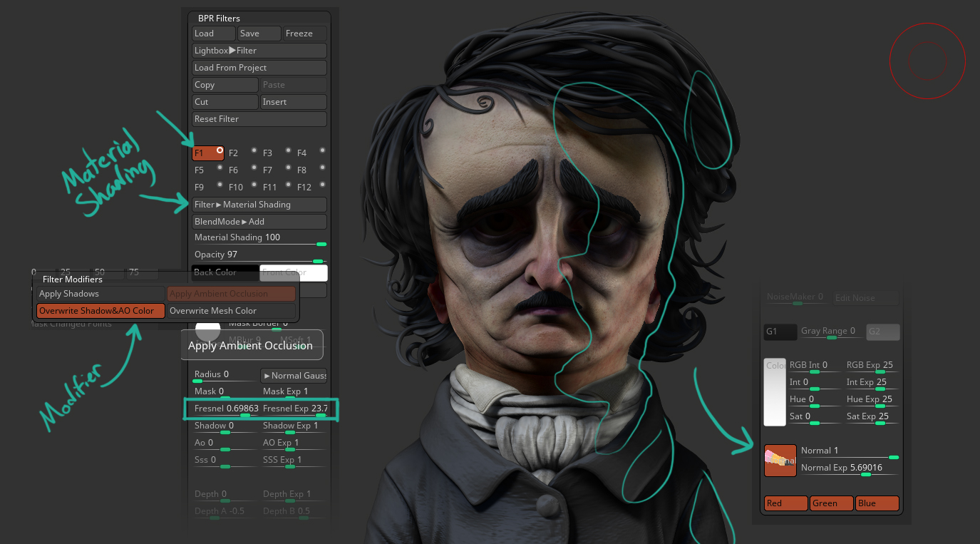Toggle Apply Ambient Occlusion modifier
980x544 pixels.
point(231,294)
